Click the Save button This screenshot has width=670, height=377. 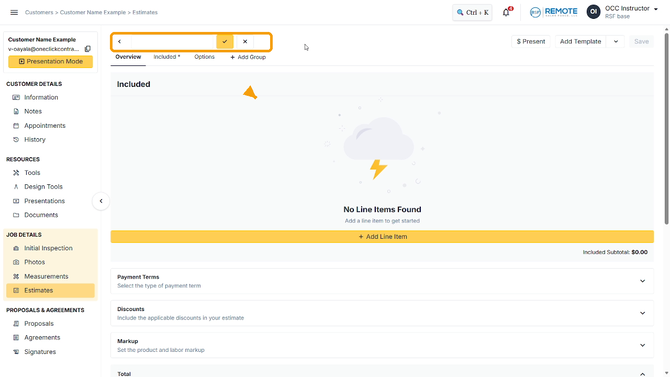coord(641,41)
